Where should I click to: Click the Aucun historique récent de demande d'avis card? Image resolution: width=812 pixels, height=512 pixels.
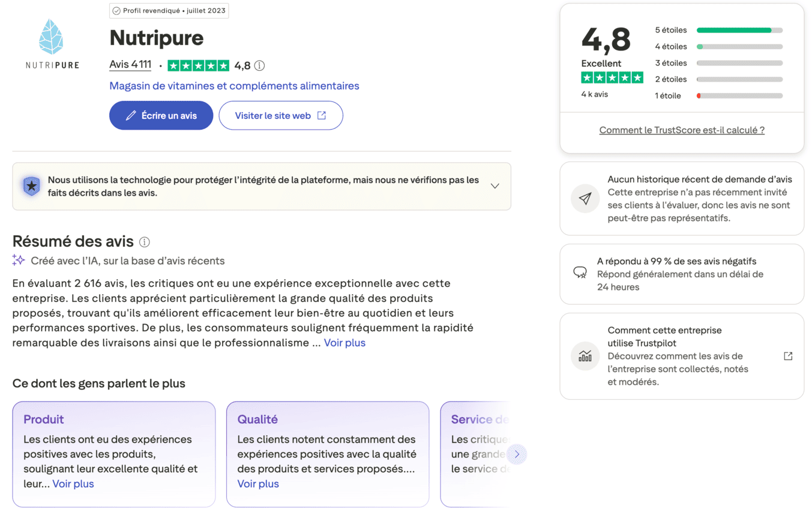click(682, 199)
